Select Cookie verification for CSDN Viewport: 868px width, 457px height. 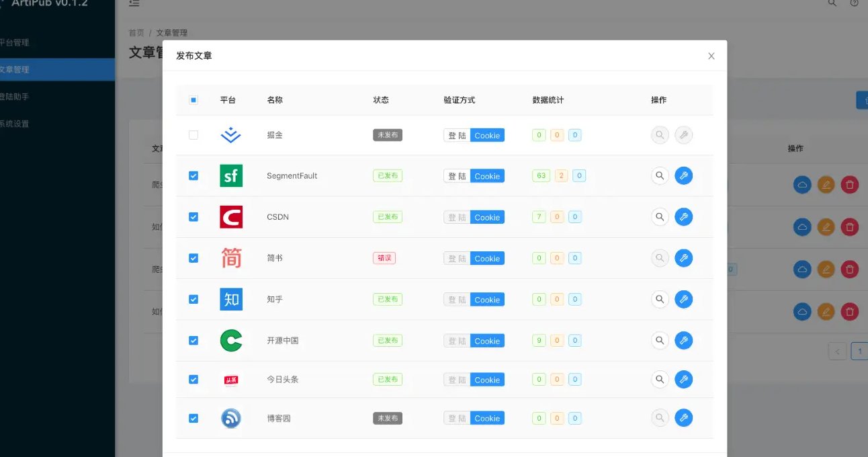click(x=487, y=217)
